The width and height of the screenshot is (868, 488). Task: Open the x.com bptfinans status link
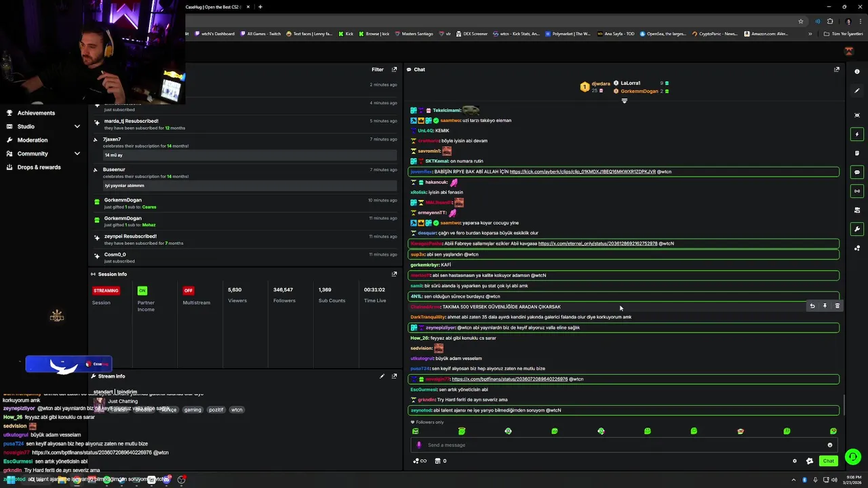(509, 379)
